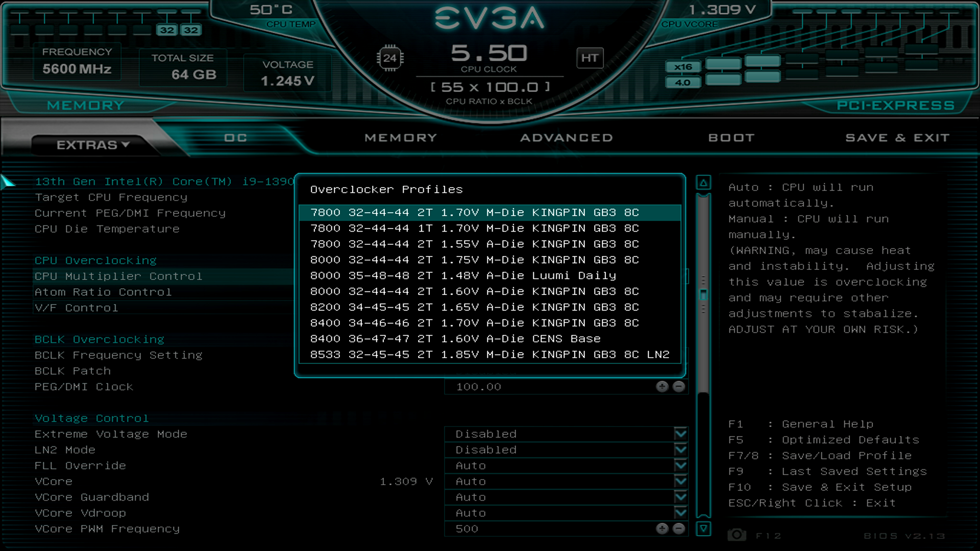Click the HT hyper-threading indicator icon
Image resolution: width=980 pixels, height=551 pixels.
coord(590,58)
